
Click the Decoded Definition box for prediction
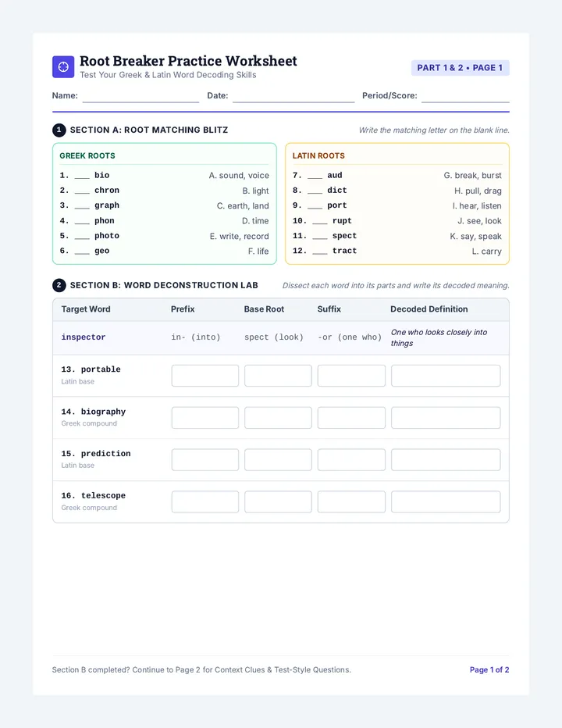coord(446,459)
